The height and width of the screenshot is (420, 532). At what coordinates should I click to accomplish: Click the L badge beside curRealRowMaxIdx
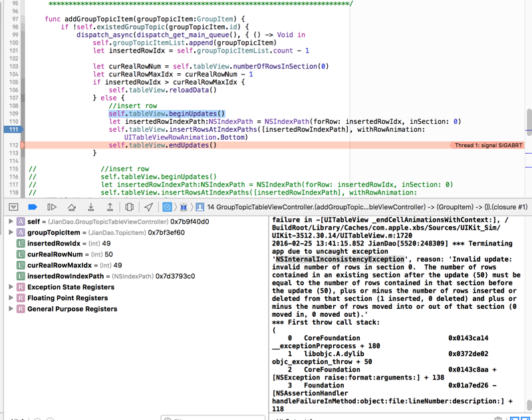tap(21, 265)
